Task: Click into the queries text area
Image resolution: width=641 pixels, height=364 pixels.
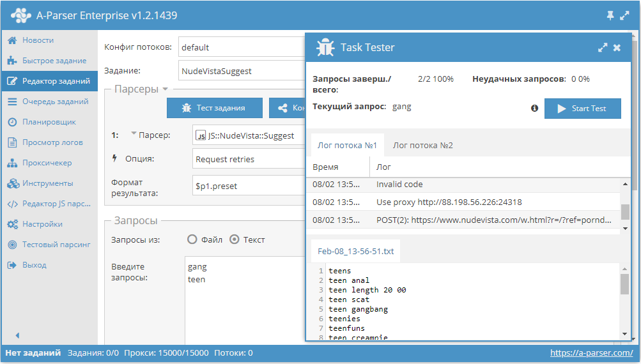Action: 245,300
